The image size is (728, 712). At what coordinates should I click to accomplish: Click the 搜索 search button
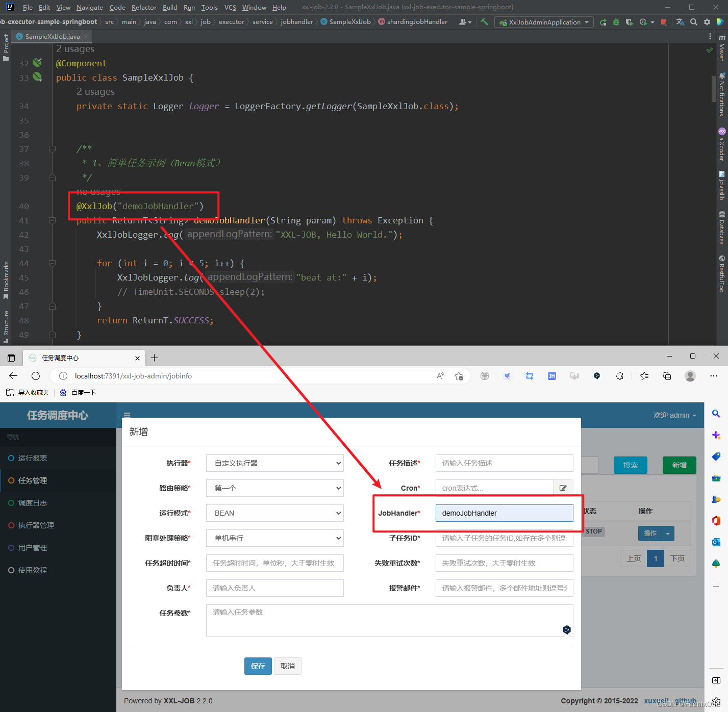(631, 465)
